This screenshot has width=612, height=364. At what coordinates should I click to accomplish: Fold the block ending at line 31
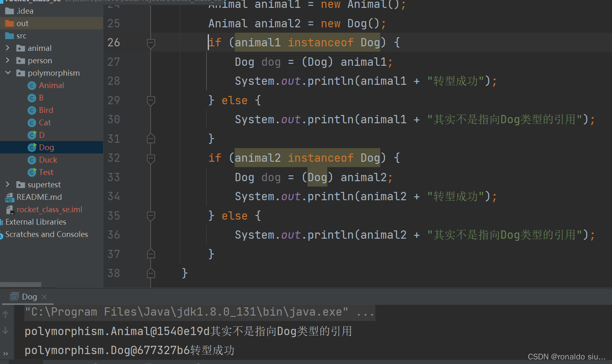(151, 139)
